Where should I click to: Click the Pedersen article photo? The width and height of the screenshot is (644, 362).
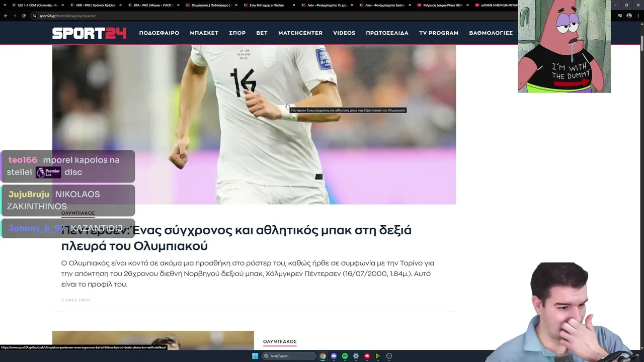(x=254, y=125)
